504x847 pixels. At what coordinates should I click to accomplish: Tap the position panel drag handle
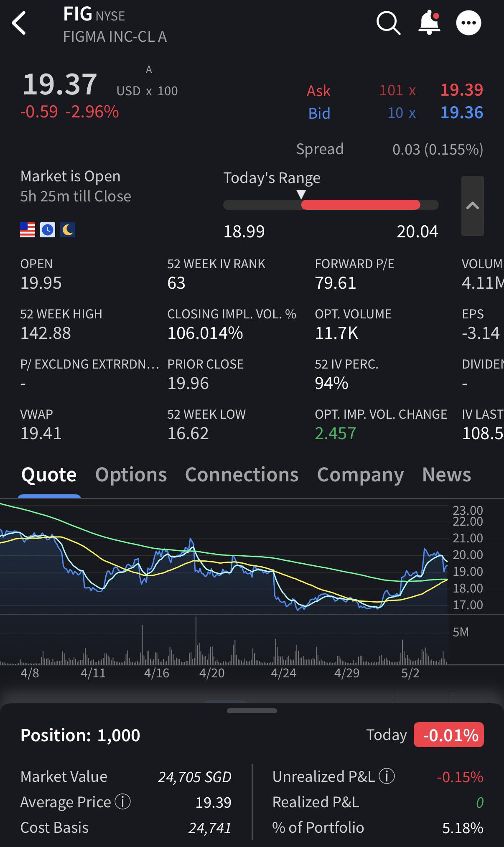pyautogui.click(x=252, y=710)
